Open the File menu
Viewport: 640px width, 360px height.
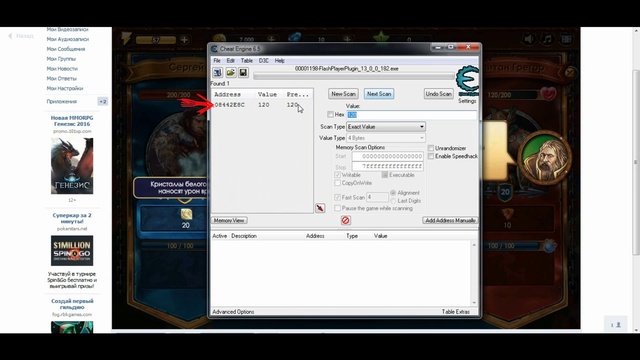[x=217, y=60]
